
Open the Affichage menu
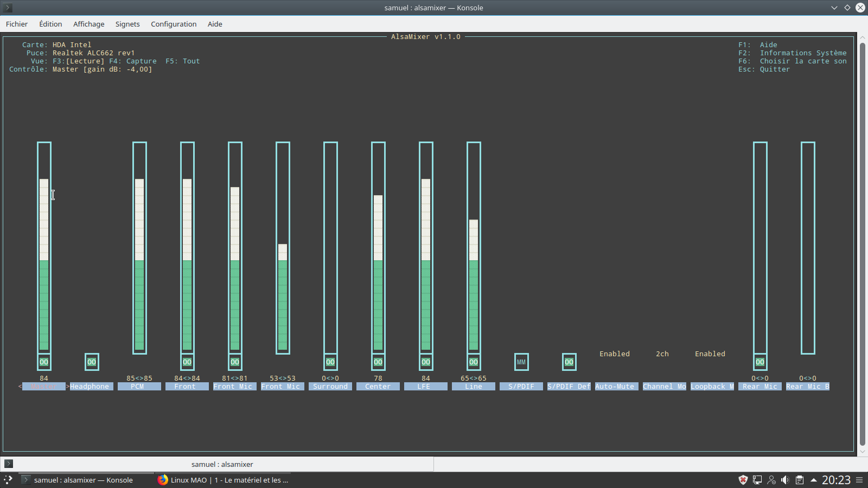tap(89, 24)
